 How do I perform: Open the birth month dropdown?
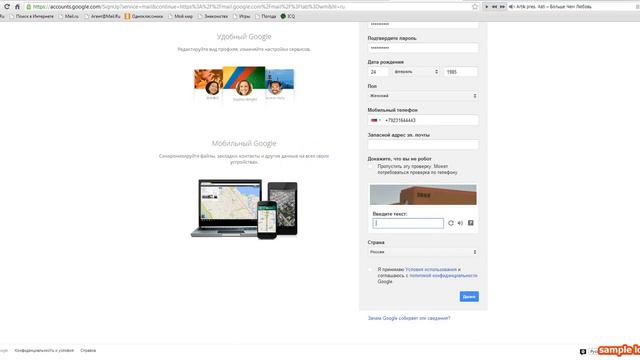click(416, 72)
